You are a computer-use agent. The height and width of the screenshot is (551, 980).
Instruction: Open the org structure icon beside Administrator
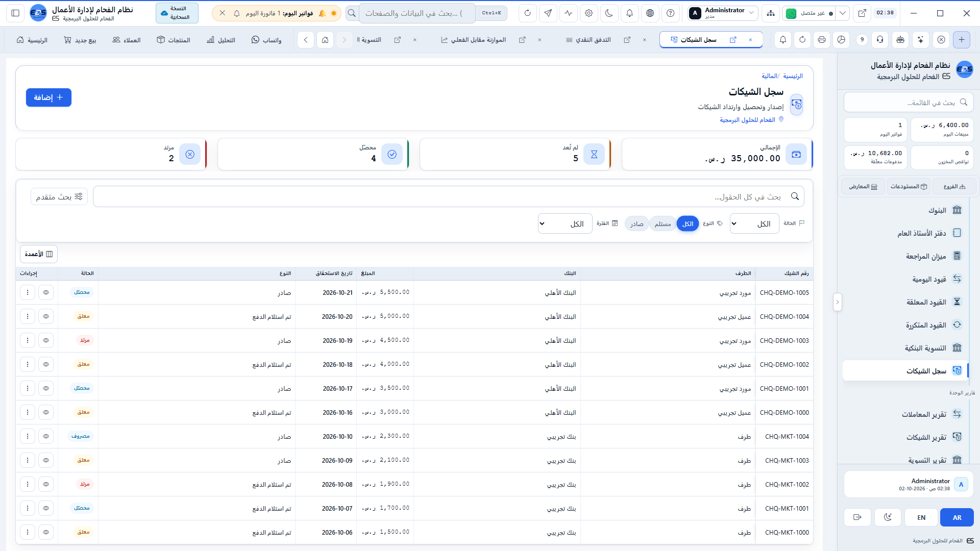[770, 13]
